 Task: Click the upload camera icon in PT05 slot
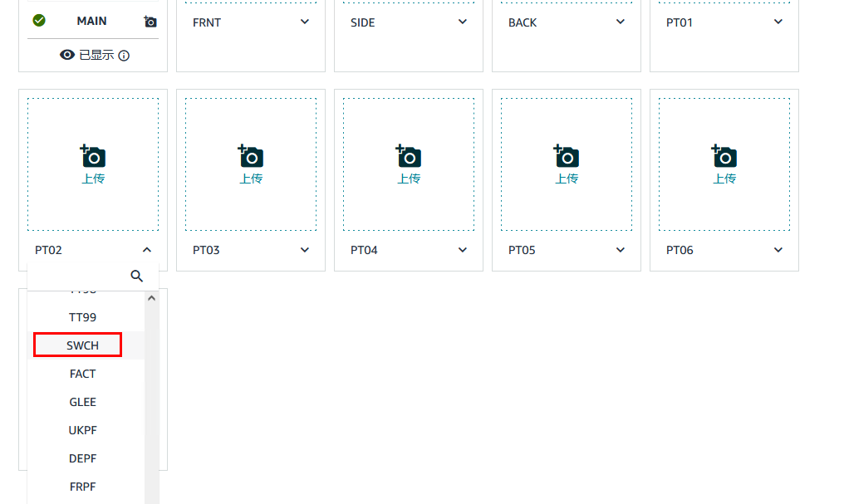(x=567, y=156)
